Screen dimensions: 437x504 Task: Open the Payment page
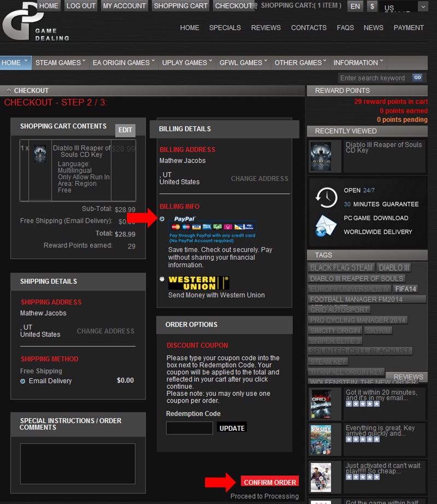pyautogui.click(x=409, y=28)
